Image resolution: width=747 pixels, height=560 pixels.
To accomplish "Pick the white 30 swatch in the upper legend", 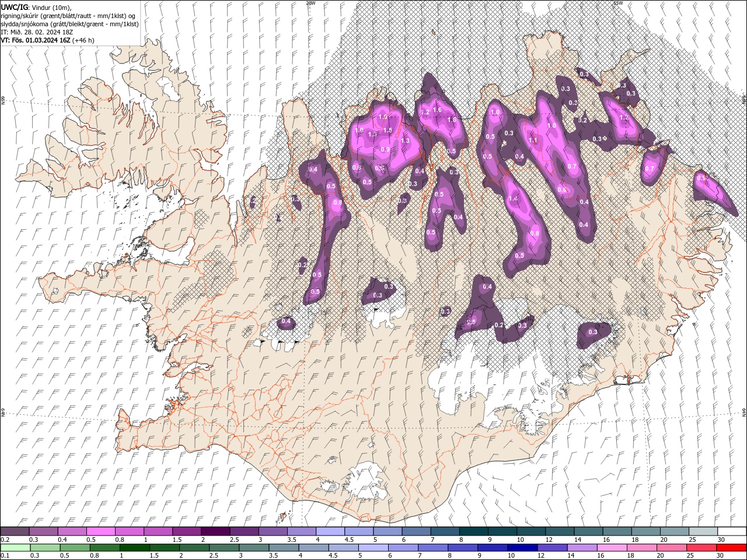I will point(732,531).
